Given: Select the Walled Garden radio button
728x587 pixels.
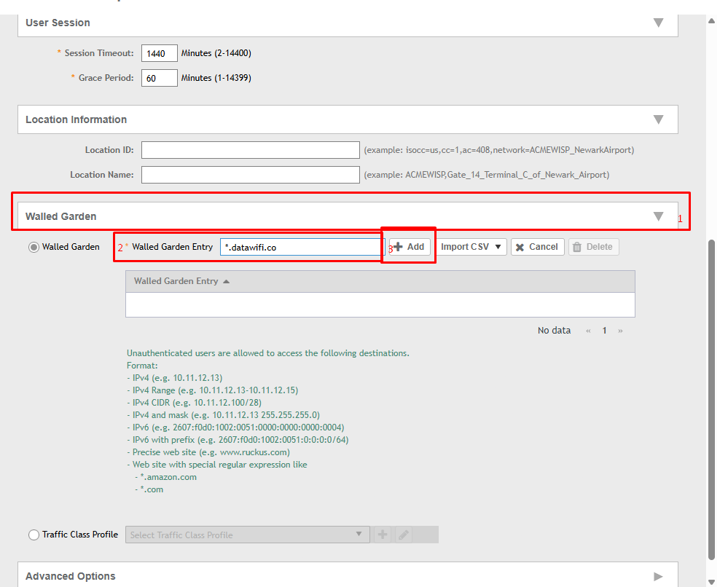Looking at the screenshot, I should pyautogui.click(x=34, y=248).
